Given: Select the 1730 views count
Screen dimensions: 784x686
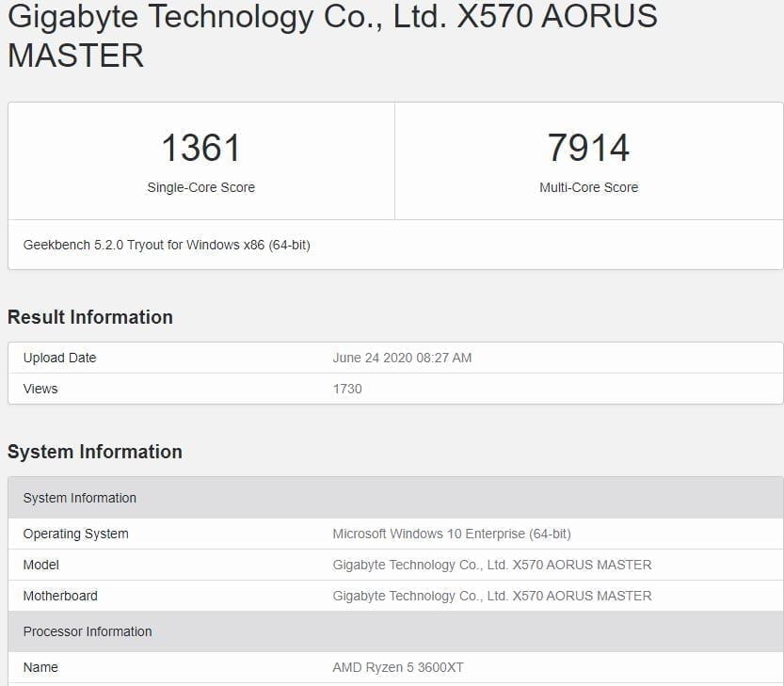Looking at the screenshot, I should point(347,389).
